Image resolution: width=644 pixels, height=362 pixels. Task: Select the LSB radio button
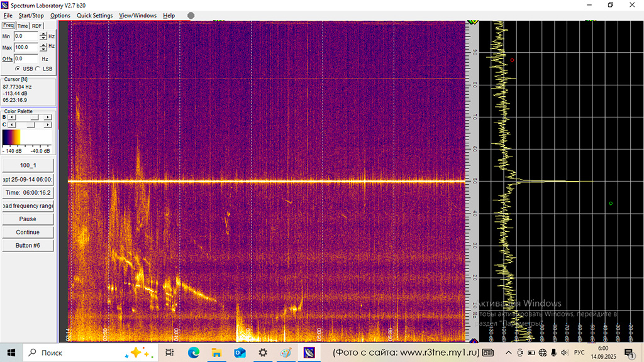[x=39, y=69]
